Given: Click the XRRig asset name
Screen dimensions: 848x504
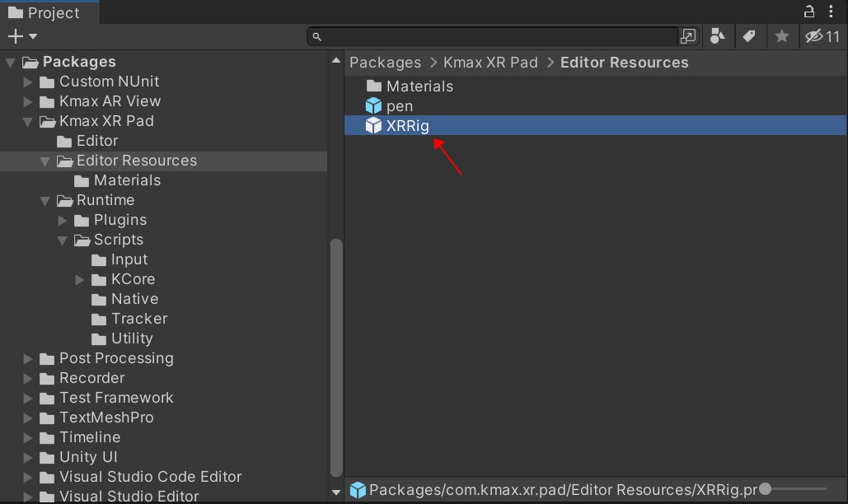Looking at the screenshot, I should point(407,126).
